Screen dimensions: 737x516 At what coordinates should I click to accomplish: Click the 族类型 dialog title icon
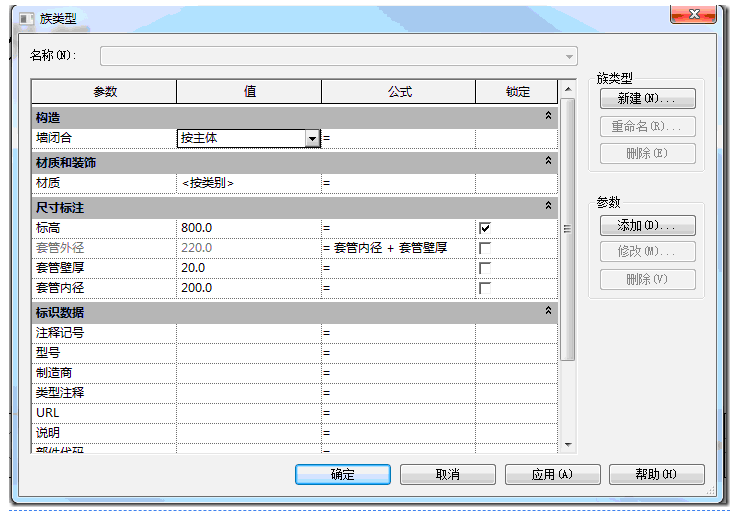pos(26,18)
